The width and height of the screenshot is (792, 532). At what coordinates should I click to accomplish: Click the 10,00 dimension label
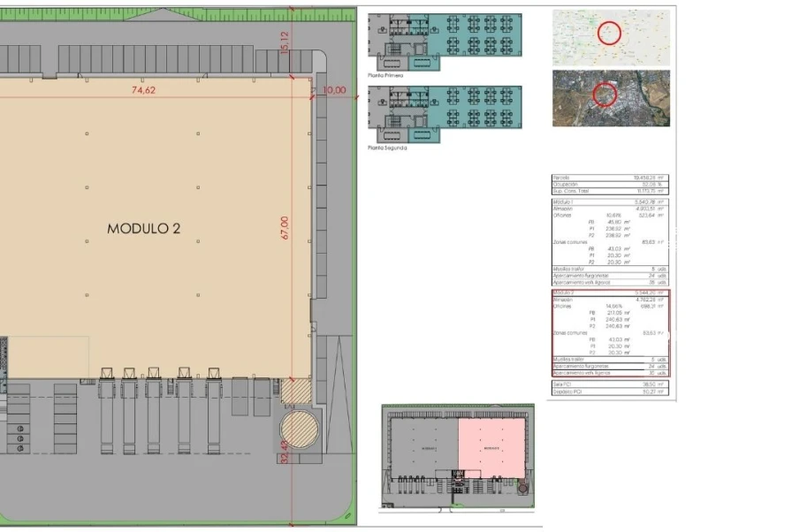point(334,90)
